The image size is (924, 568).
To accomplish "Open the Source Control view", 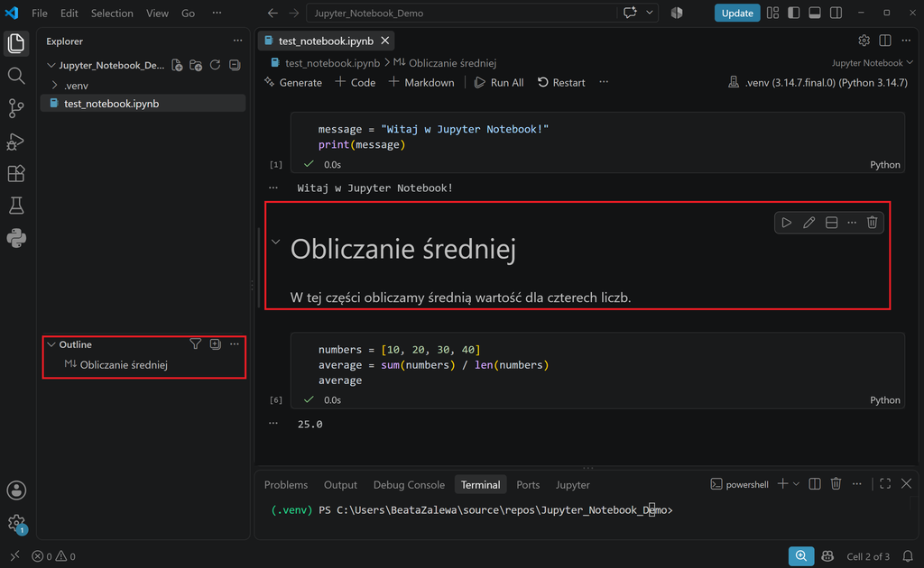I will pos(16,107).
